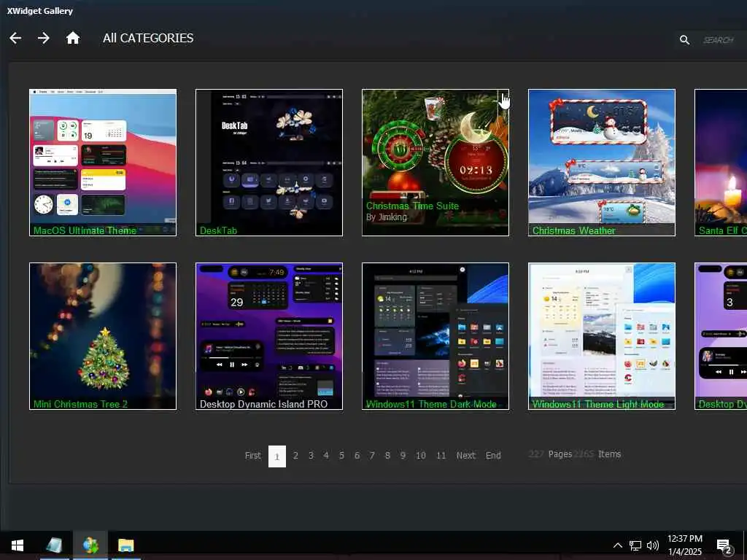Jump to the End page

pyautogui.click(x=493, y=456)
